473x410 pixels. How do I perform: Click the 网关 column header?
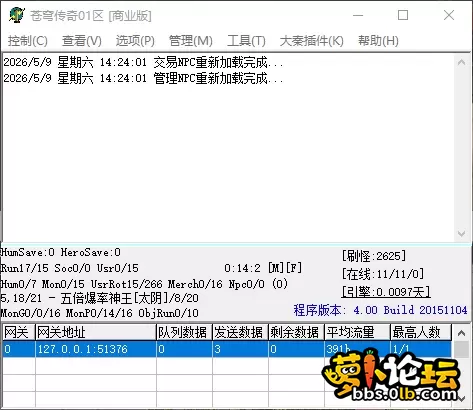(x=19, y=332)
